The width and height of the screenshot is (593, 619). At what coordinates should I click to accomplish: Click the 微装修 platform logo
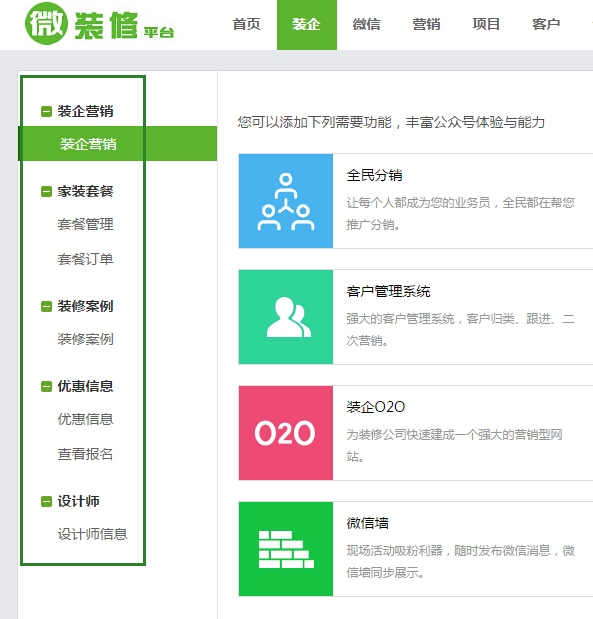click(99, 24)
